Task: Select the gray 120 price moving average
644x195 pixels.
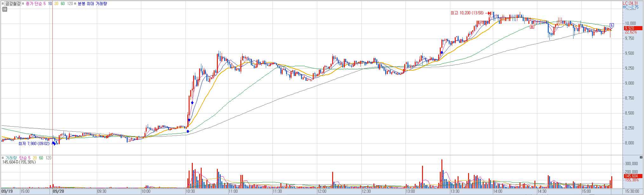Action: (x=70, y=4)
